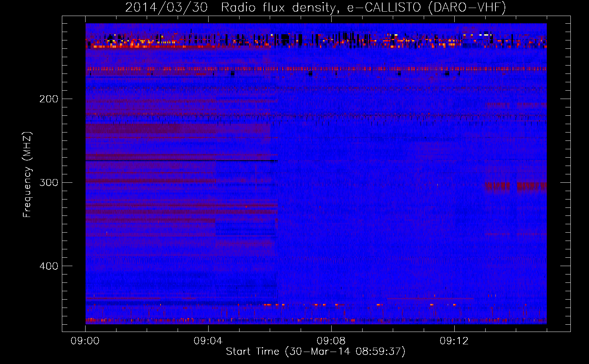Click the red burst patch near 305 MHz at 09:13

click(x=497, y=186)
